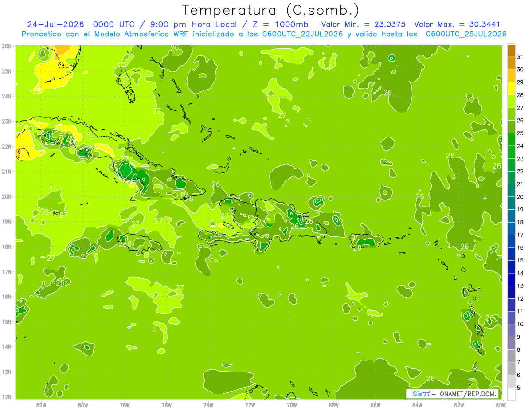Click the 17N latitude label
The width and height of the screenshot is (532, 411).
6,272
